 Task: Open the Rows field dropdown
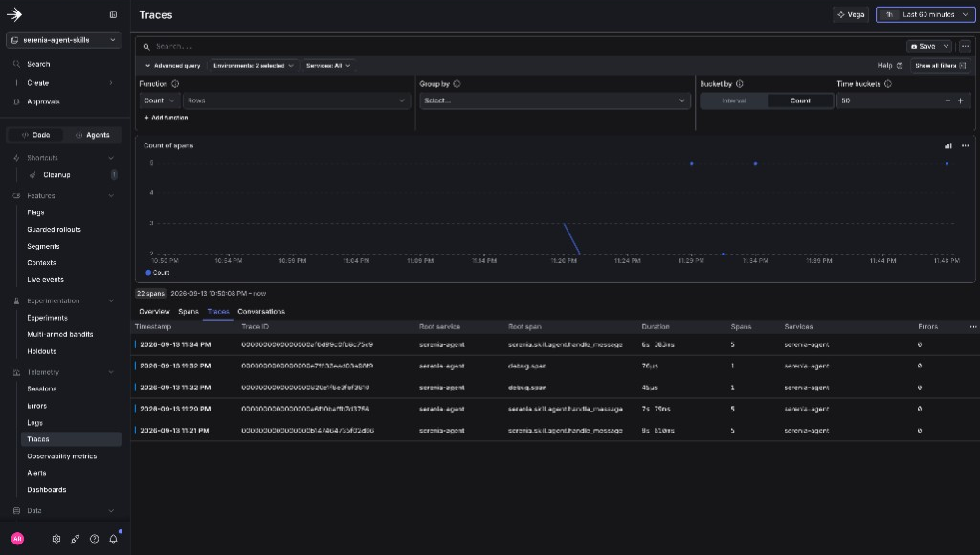[x=297, y=100]
